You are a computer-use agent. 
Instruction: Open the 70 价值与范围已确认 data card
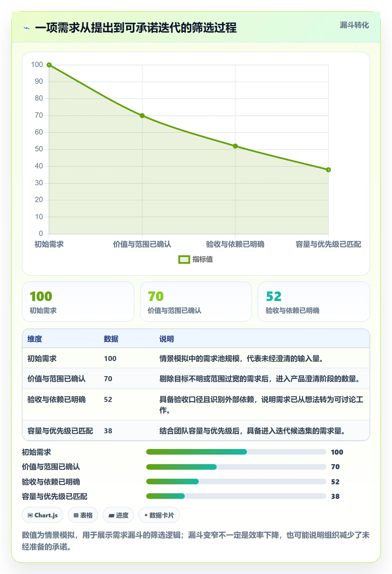196,302
